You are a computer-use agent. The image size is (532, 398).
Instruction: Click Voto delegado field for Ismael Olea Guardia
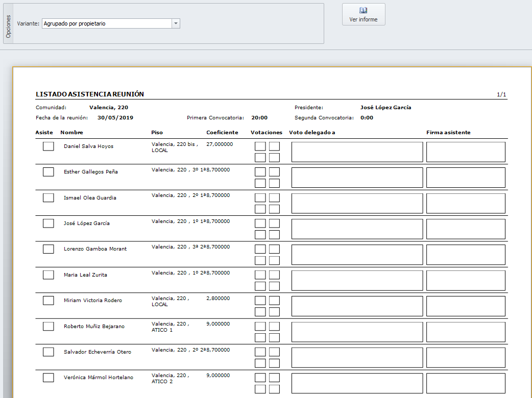[357, 203]
